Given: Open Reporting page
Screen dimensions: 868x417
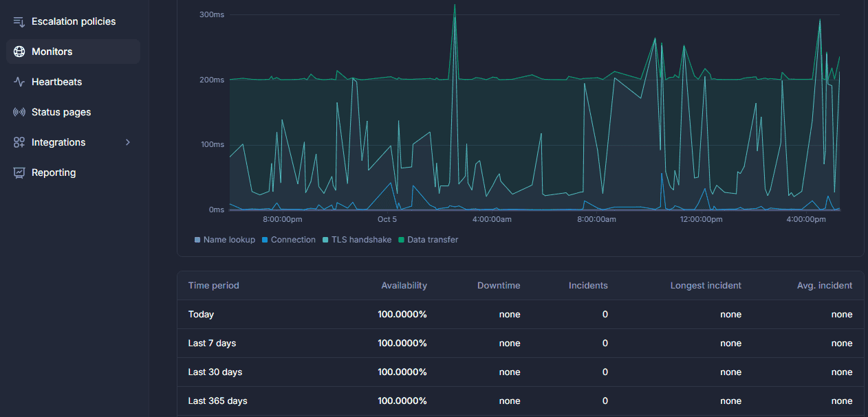Looking at the screenshot, I should coord(54,172).
